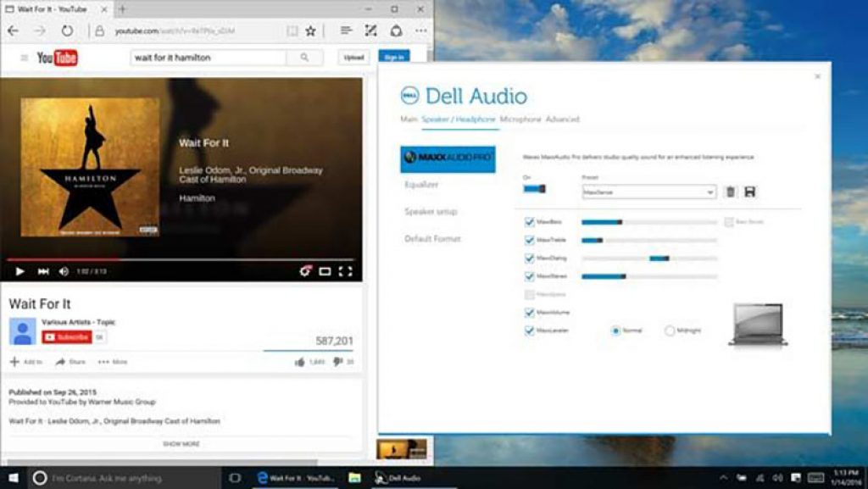Open File Explorer from taskbar
Screen dimensions: 868x489
pos(355,478)
